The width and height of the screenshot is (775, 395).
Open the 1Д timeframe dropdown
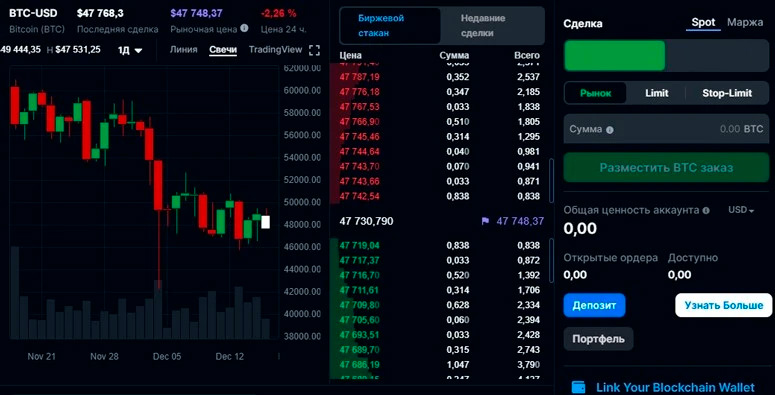click(x=130, y=50)
